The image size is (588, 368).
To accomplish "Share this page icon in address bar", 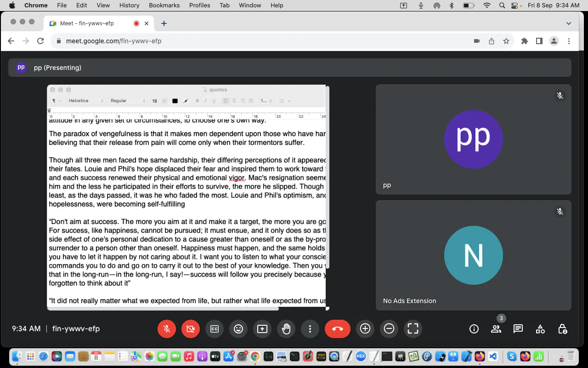I will pyautogui.click(x=492, y=41).
